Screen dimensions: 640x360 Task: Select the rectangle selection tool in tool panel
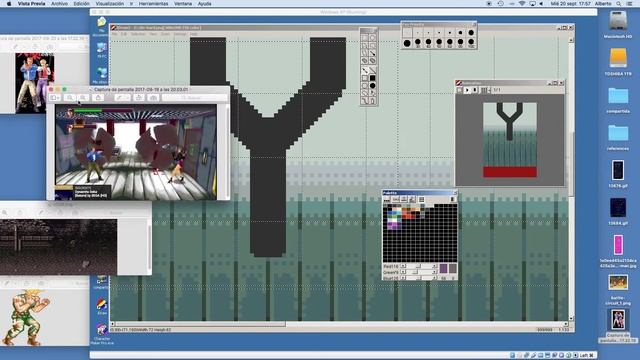(364, 38)
